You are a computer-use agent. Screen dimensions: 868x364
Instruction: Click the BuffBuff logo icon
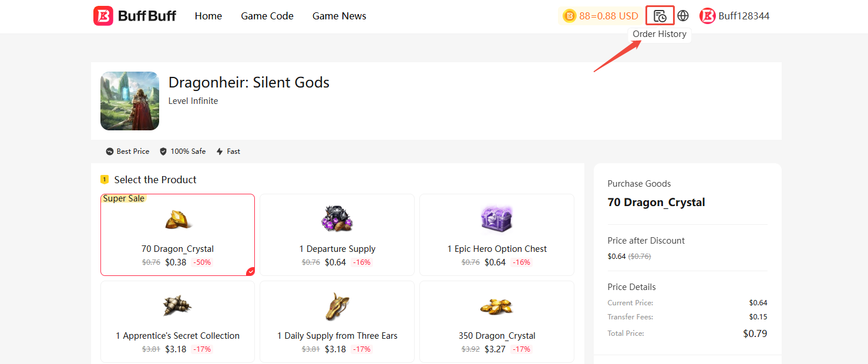[x=103, y=16]
